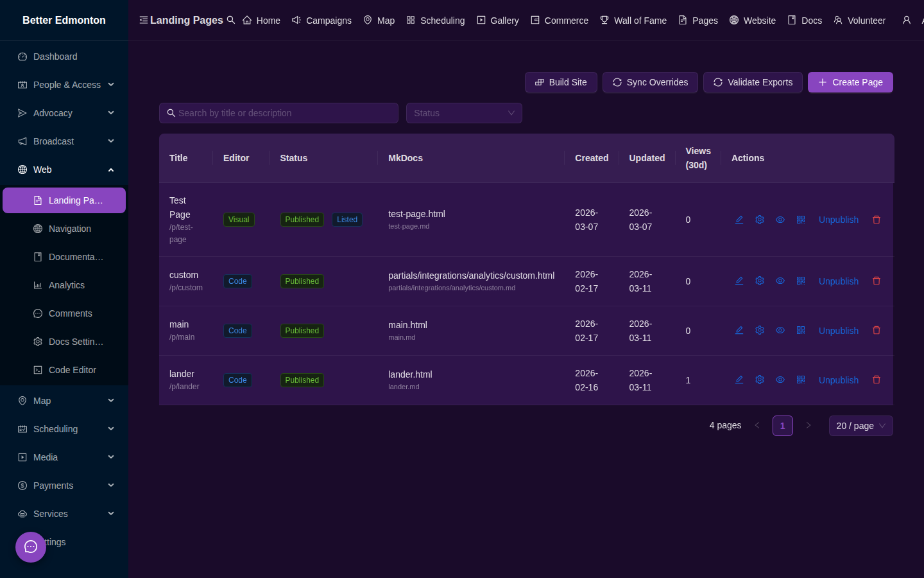Expand the Media sidebar group
This screenshot has width=924, height=578.
point(64,457)
